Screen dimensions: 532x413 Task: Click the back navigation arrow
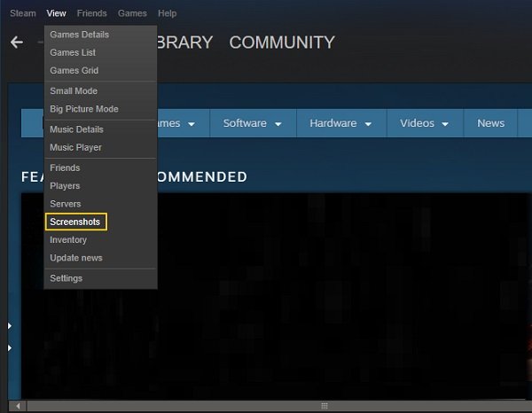pyautogui.click(x=16, y=43)
